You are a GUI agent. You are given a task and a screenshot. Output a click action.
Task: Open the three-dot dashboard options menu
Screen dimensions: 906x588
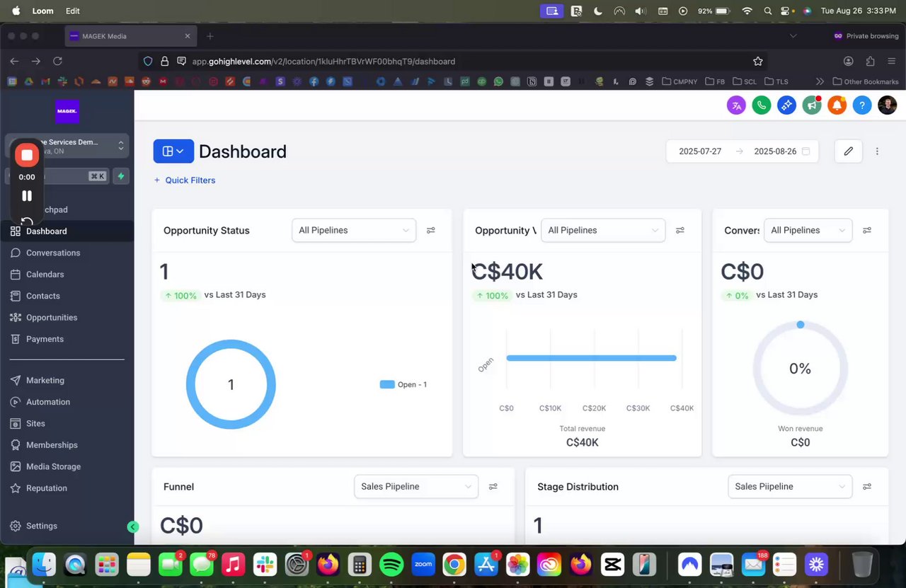(x=877, y=151)
